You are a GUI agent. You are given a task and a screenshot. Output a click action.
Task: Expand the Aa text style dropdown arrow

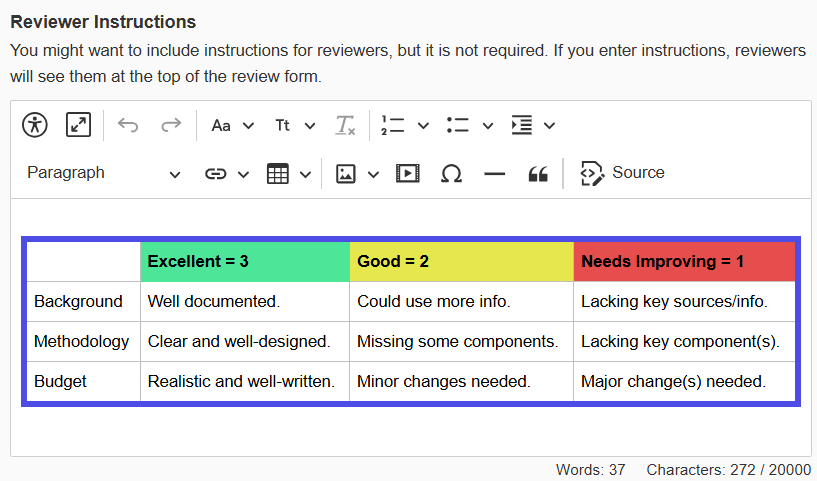(x=249, y=126)
